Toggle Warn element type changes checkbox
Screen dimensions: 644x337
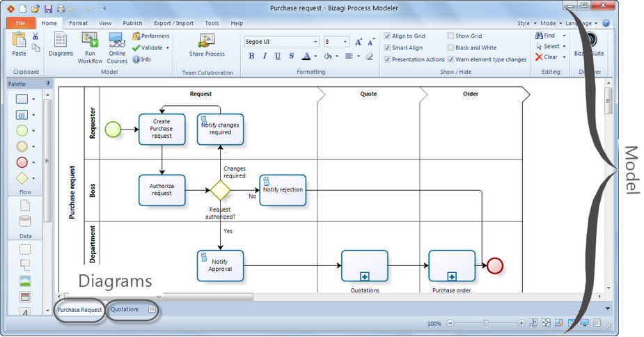pyautogui.click(x=450, y=60)
